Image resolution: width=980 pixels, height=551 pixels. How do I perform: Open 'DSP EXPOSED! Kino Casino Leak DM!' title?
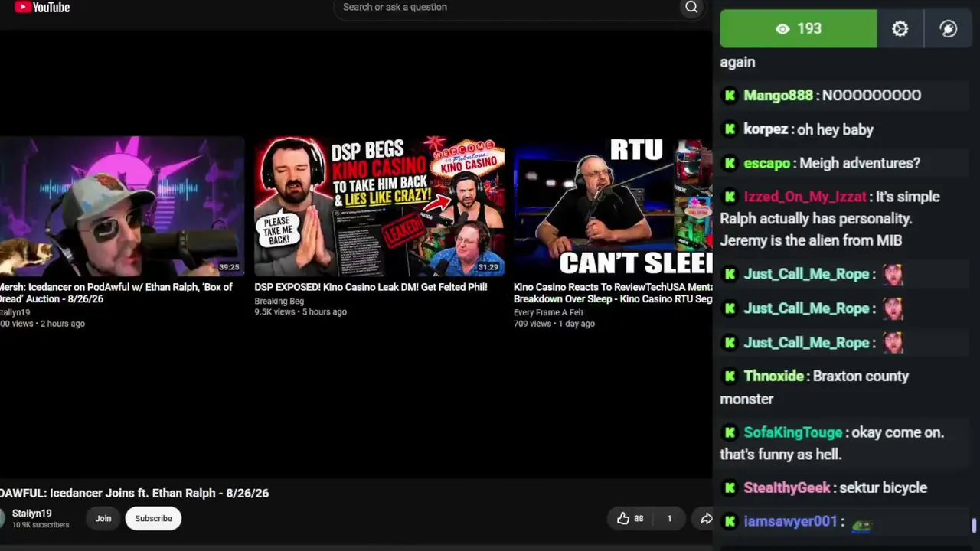point(371,287)
